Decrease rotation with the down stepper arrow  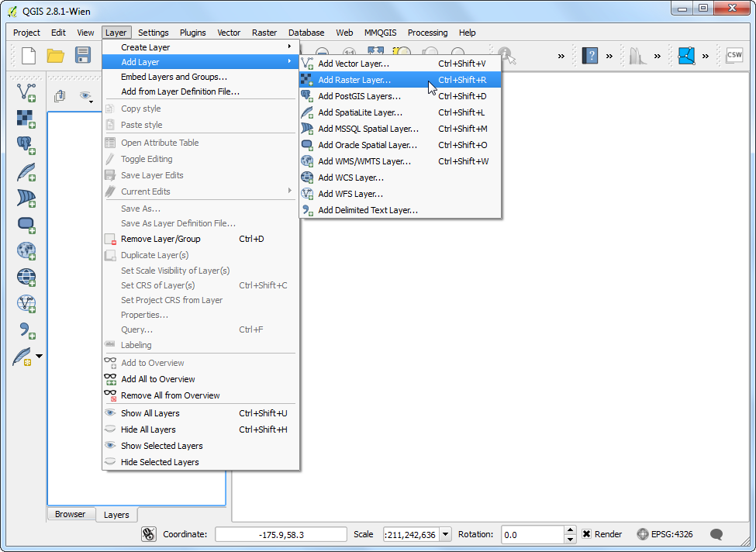(571, 539)
